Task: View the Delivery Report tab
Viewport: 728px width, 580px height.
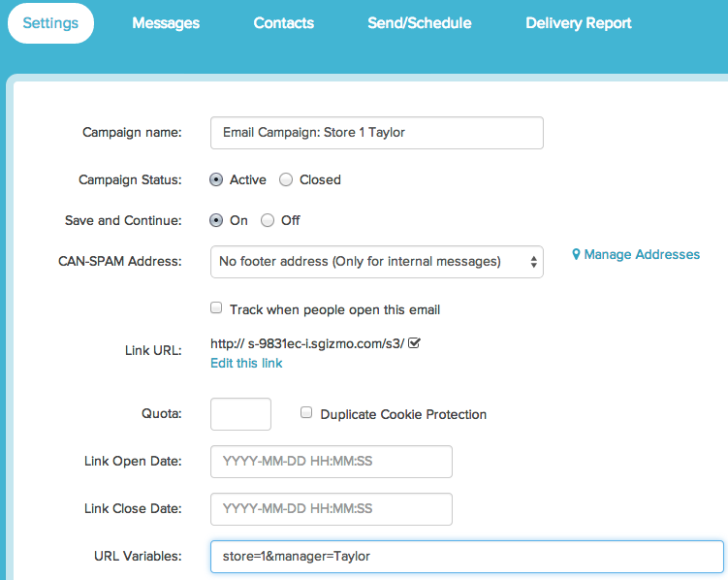Action: [579, 23]
